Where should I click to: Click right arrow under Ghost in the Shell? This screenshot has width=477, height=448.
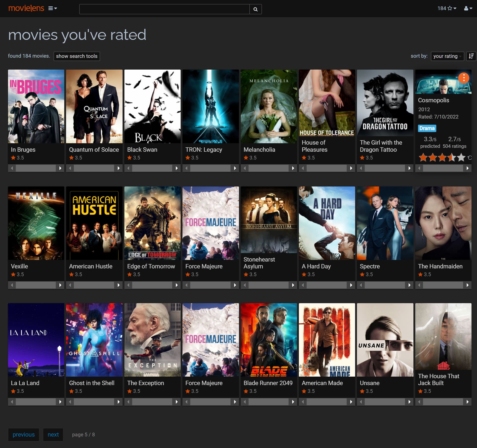coord(119,402)
